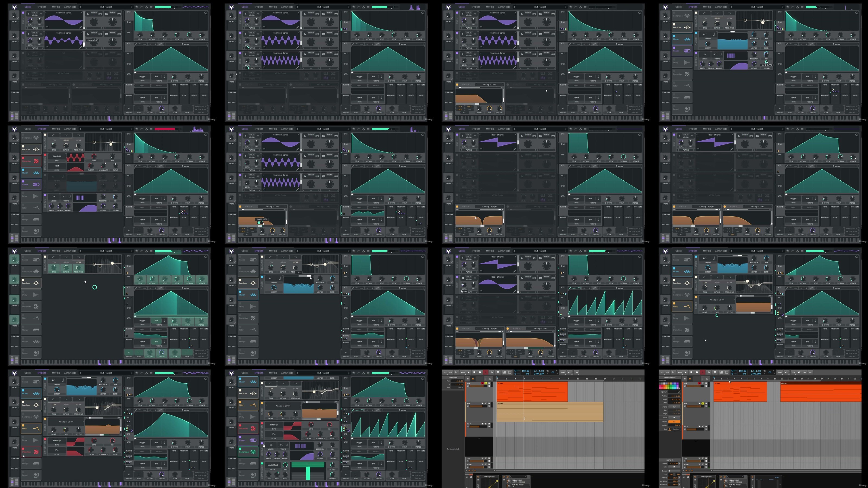Click Play in Bitwig window showing Time Range panel
Viewport: 868px width, 488px height.
coord(469,373)
